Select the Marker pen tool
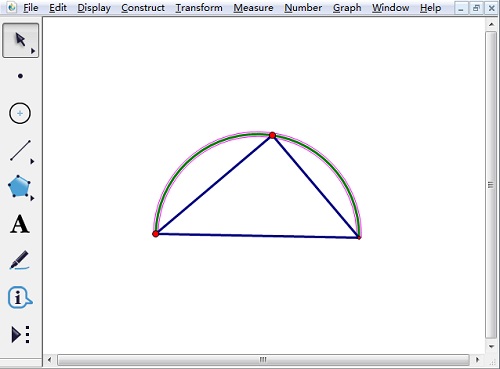Viewport: 500px width, 369px height. coord(19,260)
